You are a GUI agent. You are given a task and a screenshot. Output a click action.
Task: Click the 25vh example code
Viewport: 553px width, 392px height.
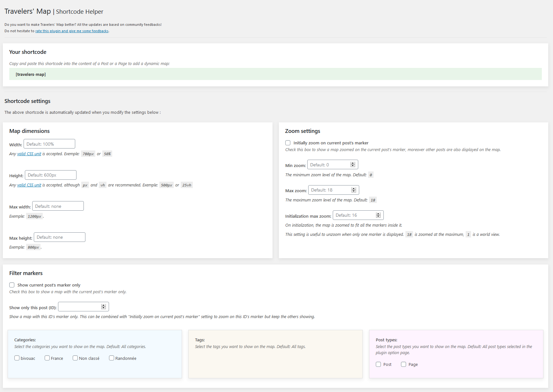click(x=187, y=185)
